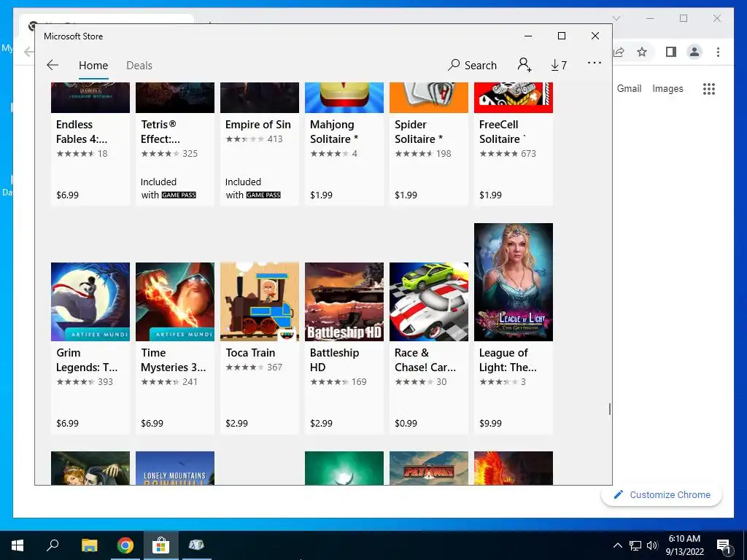Open File Explorer from the taskbar
This screenshot has width=747, height=560.
[89, 545]
